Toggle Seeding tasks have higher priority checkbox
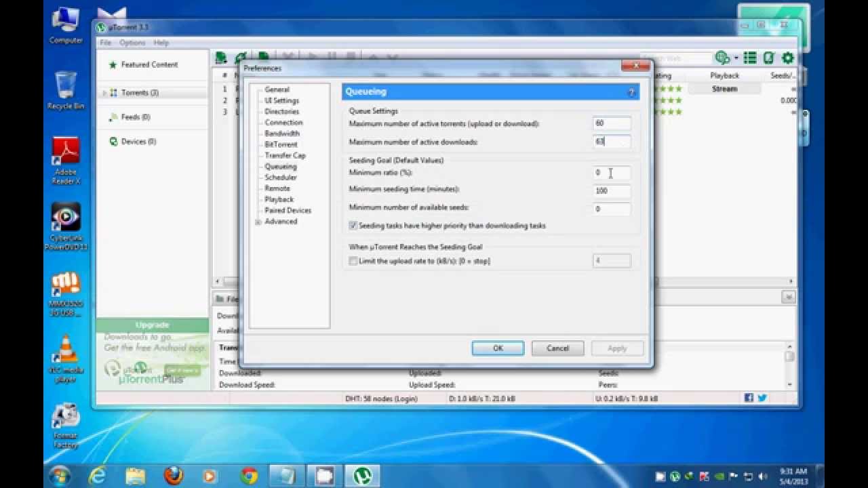The image size is (868, 488). (x=353, y=226)
